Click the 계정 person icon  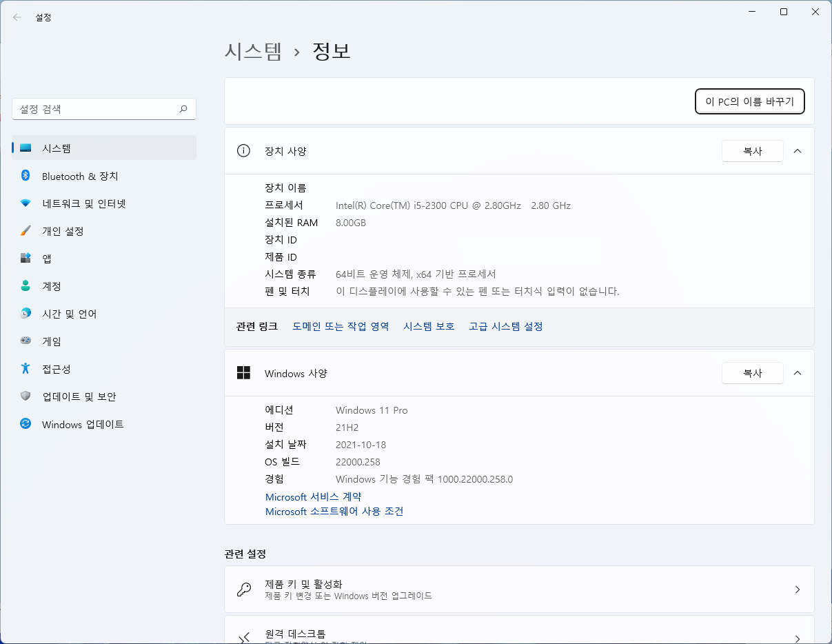pos(26,286)
